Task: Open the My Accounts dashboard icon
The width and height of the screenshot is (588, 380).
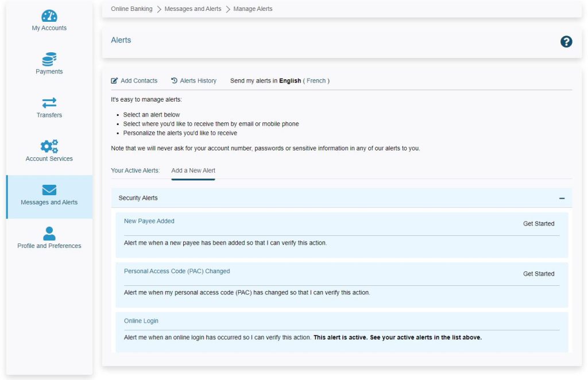Action: 49,15
